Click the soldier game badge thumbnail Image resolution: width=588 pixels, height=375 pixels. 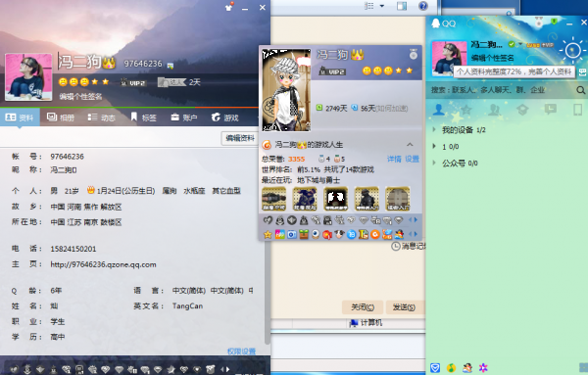click(x=367, y=199)
